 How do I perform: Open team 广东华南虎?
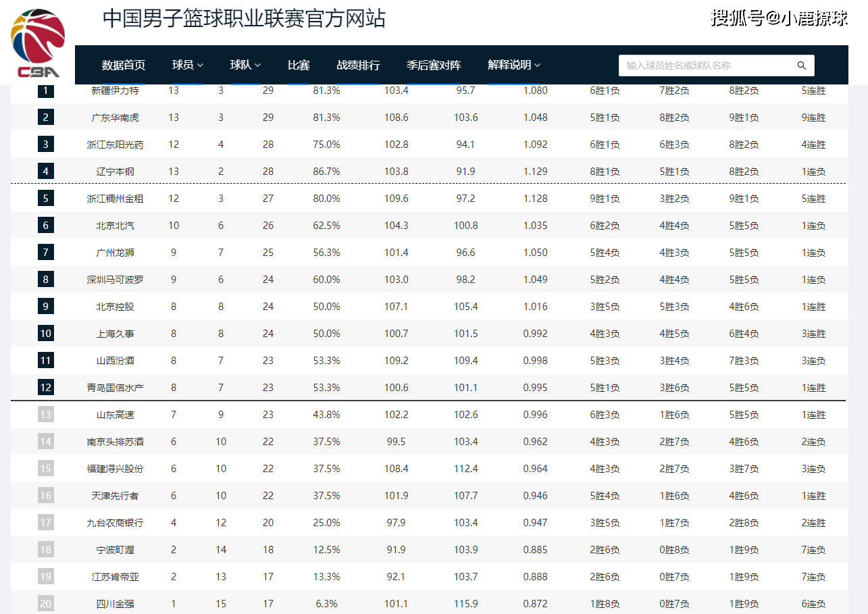click(115, 118)
